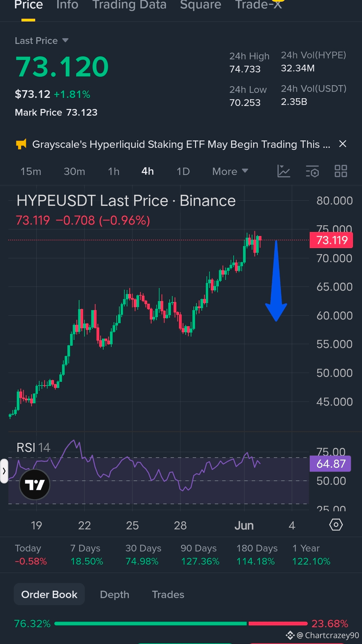Select the 15m timeframe
The image size is (362, 644).
tap(31, 171)
